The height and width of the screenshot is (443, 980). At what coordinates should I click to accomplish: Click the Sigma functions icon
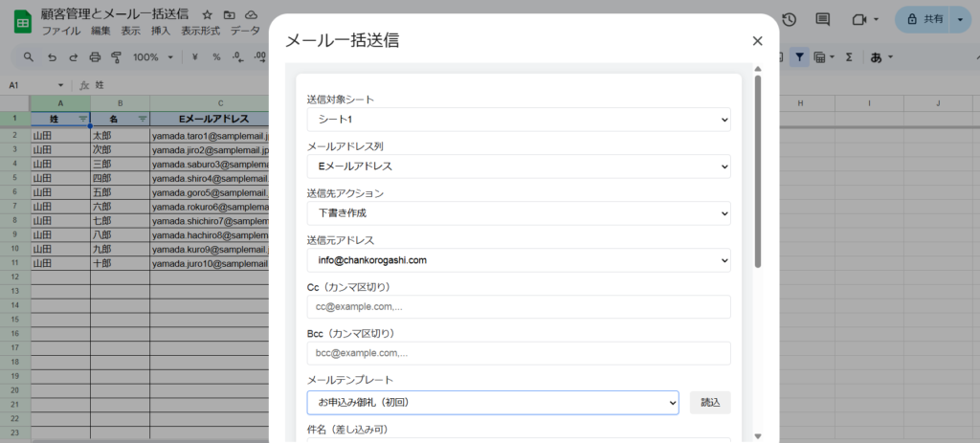[848, 57]
